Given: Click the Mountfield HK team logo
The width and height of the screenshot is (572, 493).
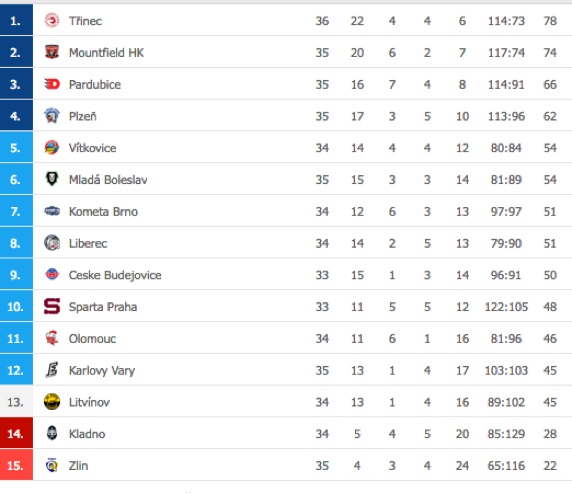Looking at the screenshot, I should 52,52.
